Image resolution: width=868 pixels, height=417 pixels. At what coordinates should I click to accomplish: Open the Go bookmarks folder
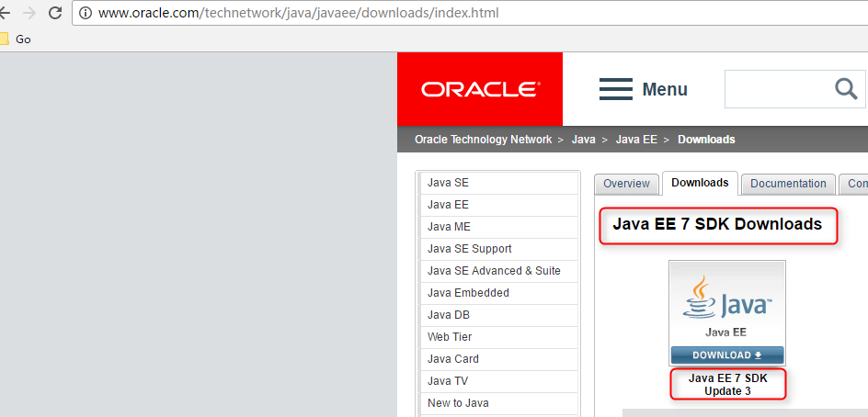16,39
